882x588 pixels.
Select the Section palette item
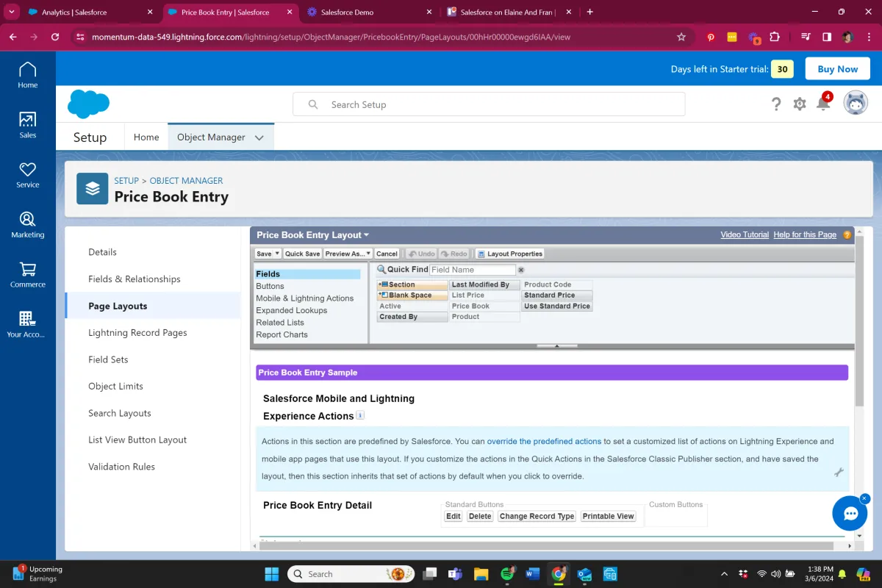[x=412, y=284]
